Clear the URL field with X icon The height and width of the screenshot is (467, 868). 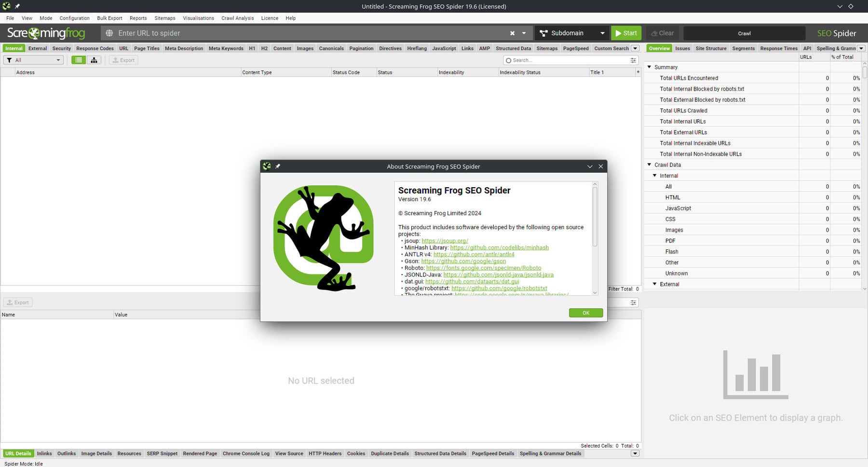click(x=512, y=33)
